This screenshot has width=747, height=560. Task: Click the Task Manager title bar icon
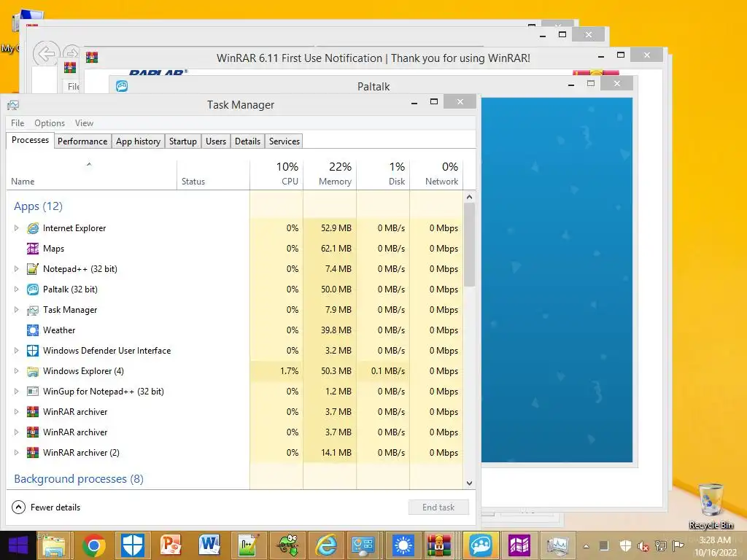(x=13, y=105)
